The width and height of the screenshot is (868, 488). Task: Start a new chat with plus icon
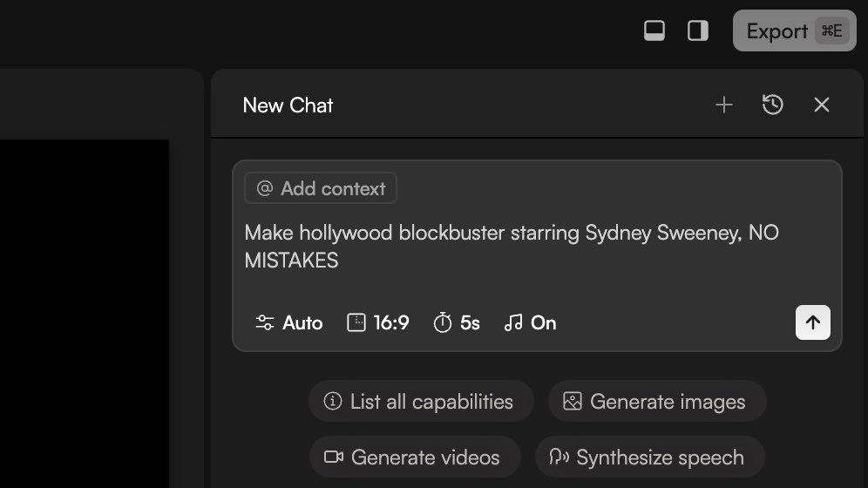pos(723,105)
